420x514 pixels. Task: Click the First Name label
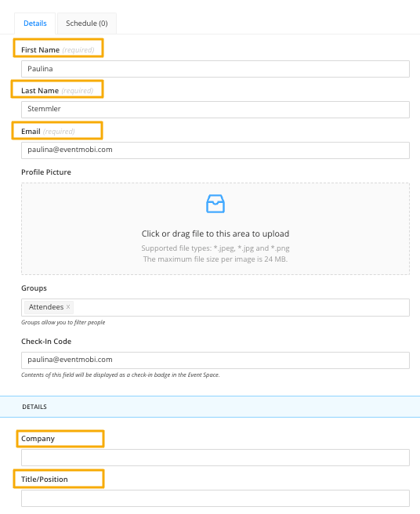tap(40, 50)
